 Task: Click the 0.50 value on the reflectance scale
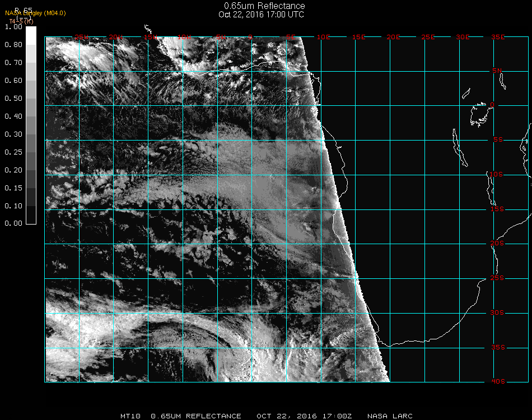point(13,99)
